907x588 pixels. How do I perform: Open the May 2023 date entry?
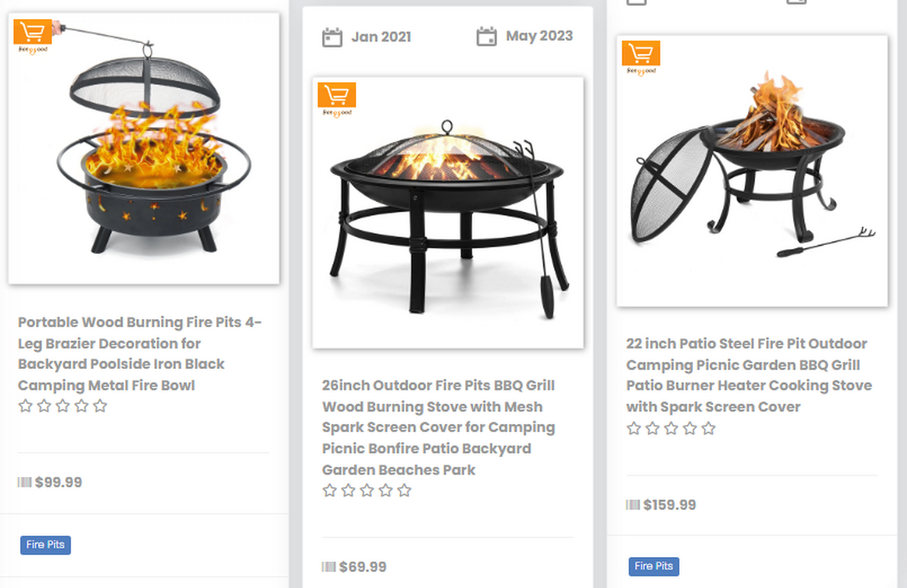(539, 35)
